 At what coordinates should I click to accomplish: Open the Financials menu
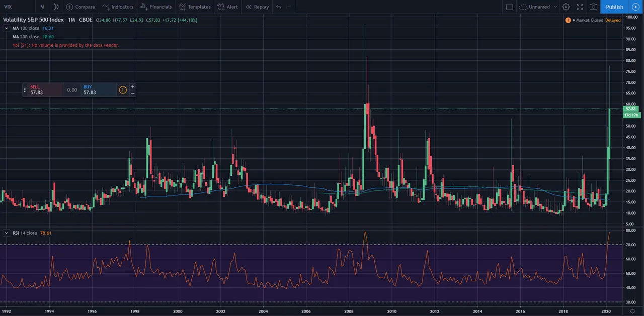tap(156, 7)
